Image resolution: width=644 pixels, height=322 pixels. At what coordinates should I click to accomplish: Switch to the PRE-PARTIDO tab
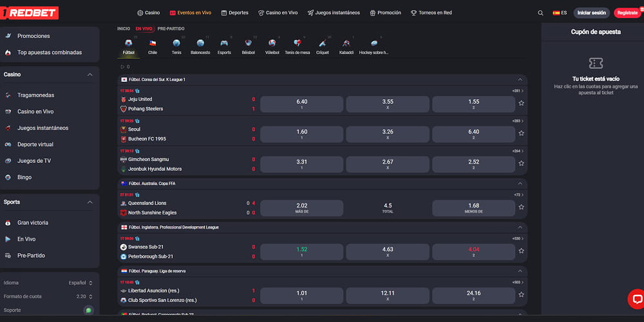tap(171, 29)
